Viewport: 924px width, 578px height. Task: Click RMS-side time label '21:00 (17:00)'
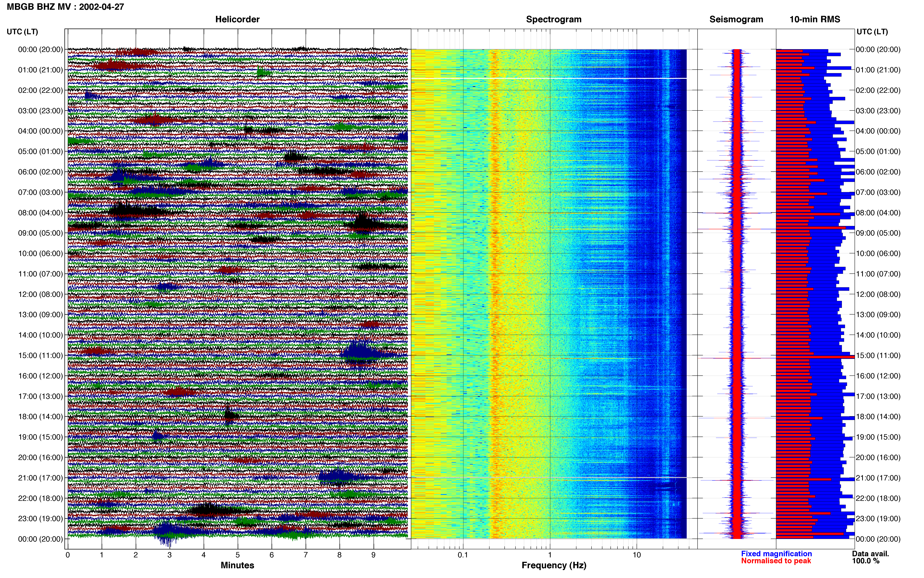click(x=878, y=478)
